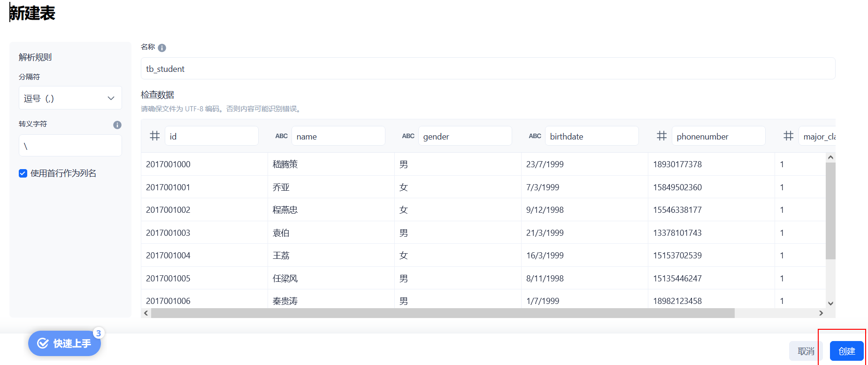Open the 快速上手 quick start button
The width and height of the screenshot is (868, 365).
[x=65, y=343]
